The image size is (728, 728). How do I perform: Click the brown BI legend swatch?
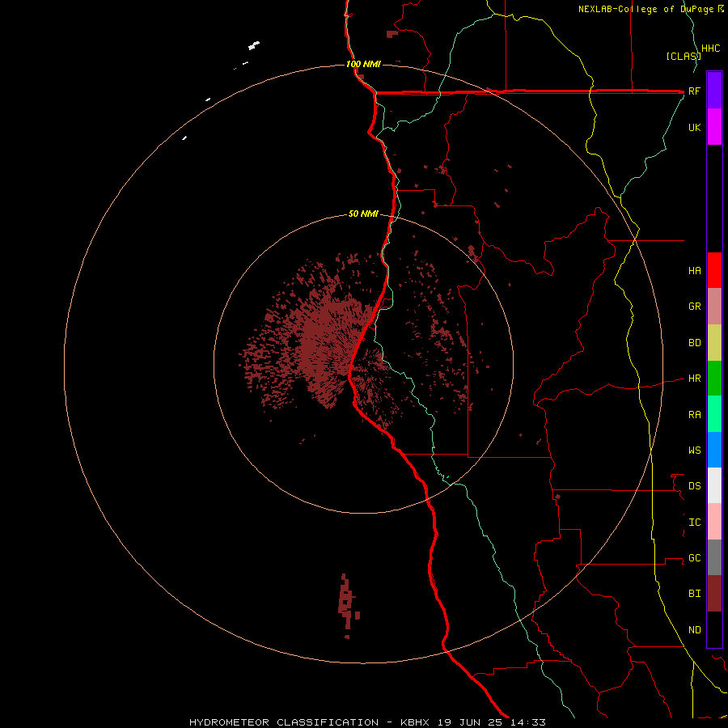click(x=714, y=594)
